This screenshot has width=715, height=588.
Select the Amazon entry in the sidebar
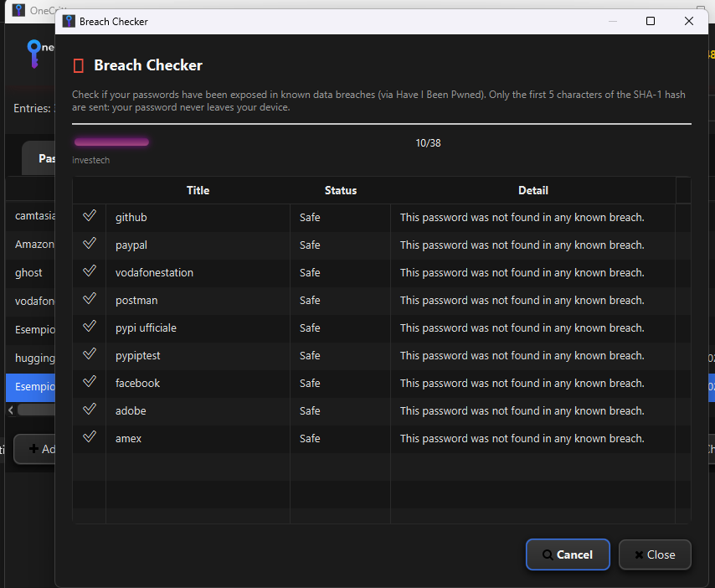pyautogui.click(x=33, y=244)
